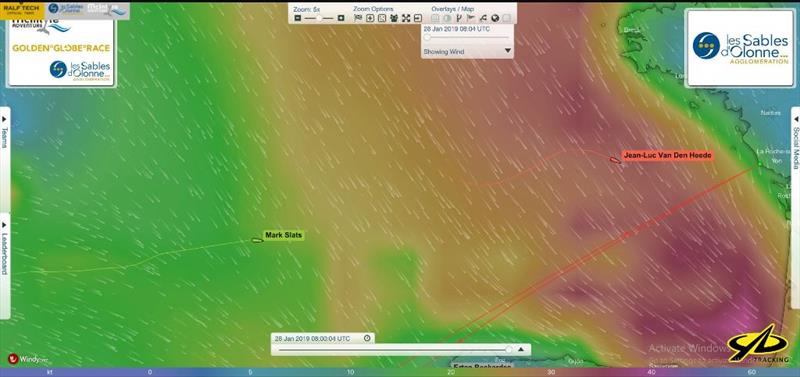Toggle the last overlay square icon
800x377 pixels.
[507, 18]
